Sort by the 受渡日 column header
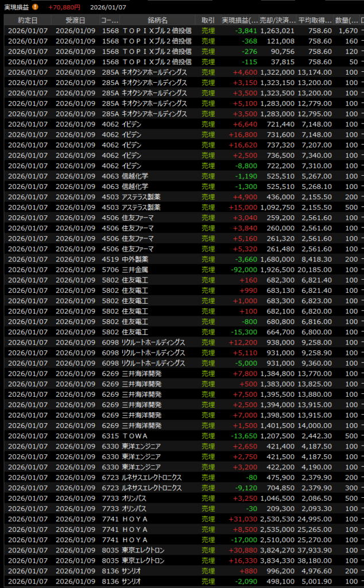 coord(75,20)
